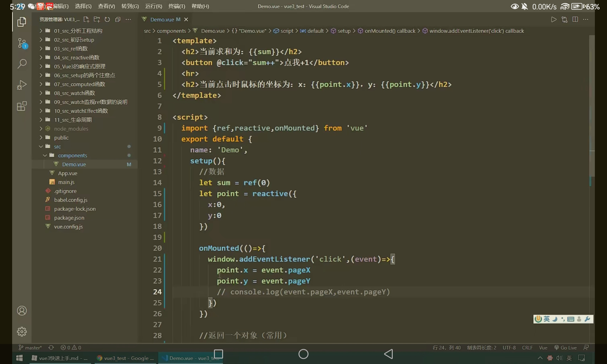Open the Extensions view icon
607x364 pixels.
tap(22, 106)
